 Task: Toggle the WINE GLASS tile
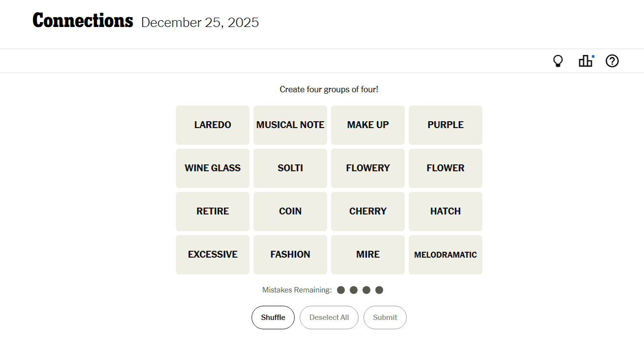(x=213, y=168)
